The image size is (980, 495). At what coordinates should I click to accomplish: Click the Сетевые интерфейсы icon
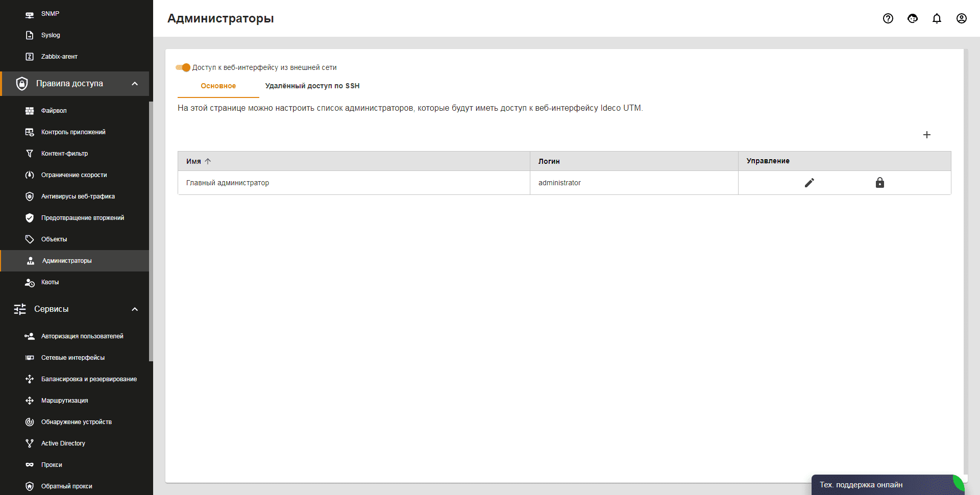(x=30, y=358)
